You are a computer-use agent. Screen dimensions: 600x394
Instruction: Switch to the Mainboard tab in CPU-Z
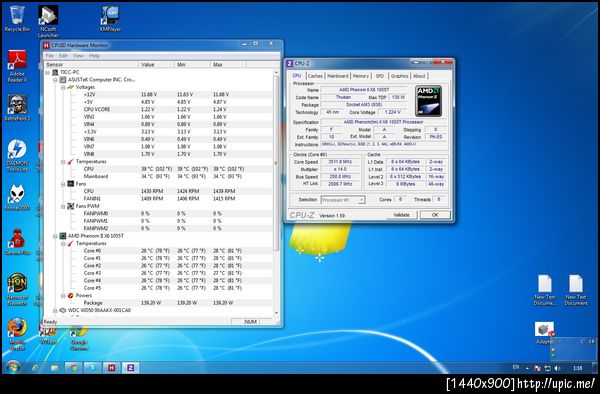338,76
